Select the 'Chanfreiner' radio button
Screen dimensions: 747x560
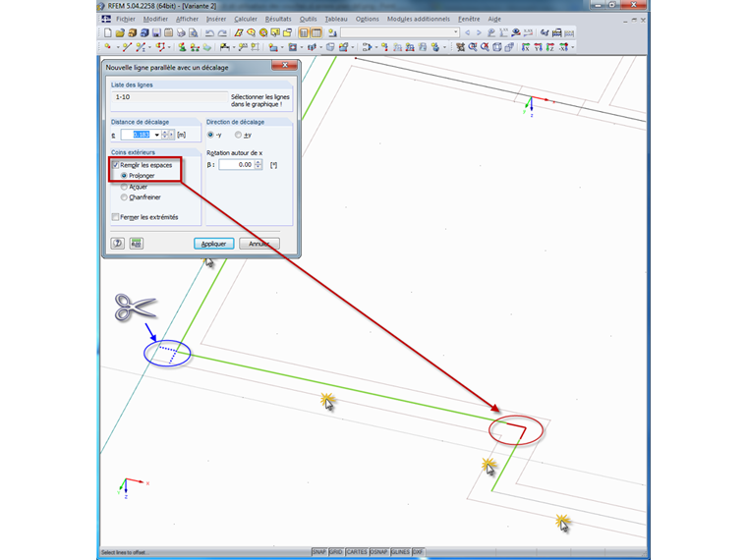124,197
